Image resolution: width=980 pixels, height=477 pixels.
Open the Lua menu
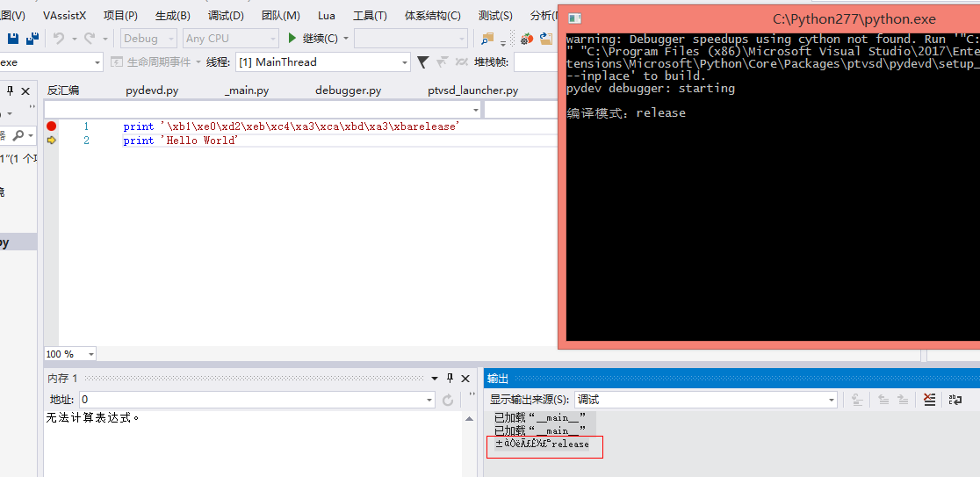pyautogui.click(x=327, y=16)
